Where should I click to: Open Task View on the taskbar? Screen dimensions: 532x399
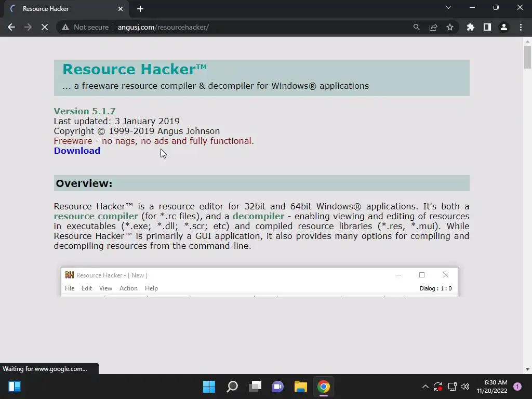click(255, 387)
